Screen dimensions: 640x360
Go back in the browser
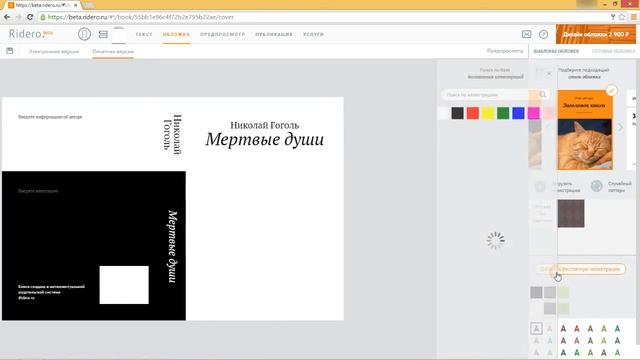click(x=7, y=17)
